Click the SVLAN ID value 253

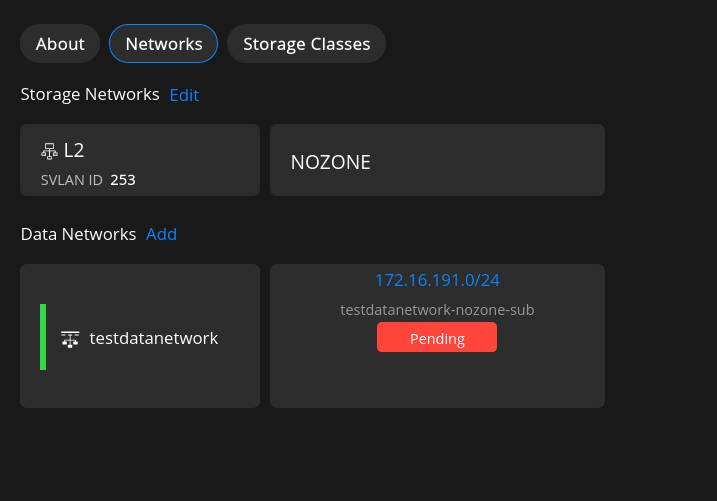coord(123,180)
